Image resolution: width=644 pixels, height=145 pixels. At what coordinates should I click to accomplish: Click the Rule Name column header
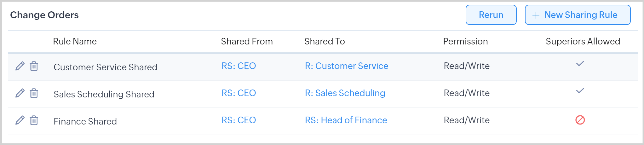[75, 41]
